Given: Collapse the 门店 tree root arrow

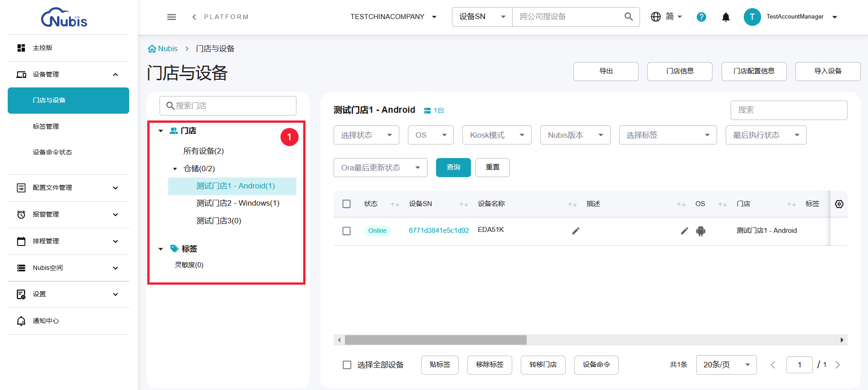Looking at the screenshot, I should point(160,131).
